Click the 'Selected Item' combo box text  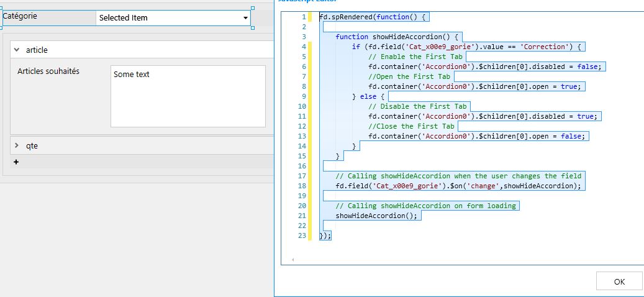tap(124, 18)
